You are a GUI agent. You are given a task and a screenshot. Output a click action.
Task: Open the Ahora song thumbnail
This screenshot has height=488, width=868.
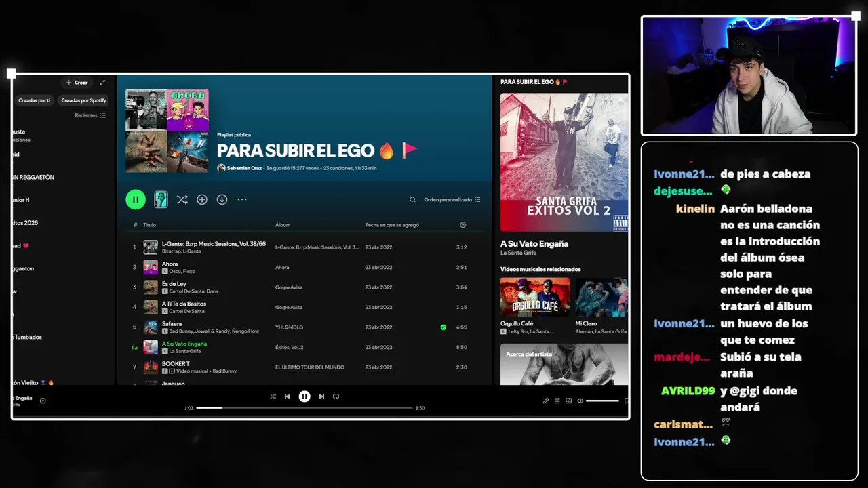(151, 267)
